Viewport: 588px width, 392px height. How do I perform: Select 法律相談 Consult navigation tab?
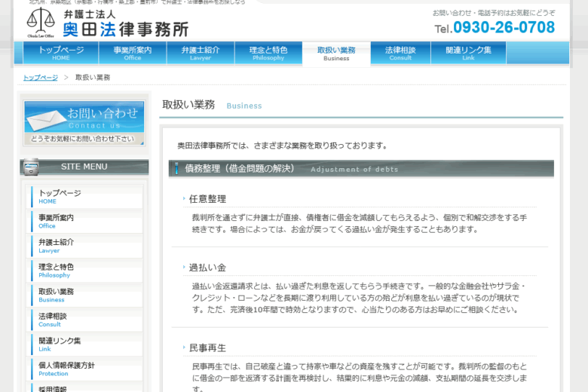click(x=400, y=53)
